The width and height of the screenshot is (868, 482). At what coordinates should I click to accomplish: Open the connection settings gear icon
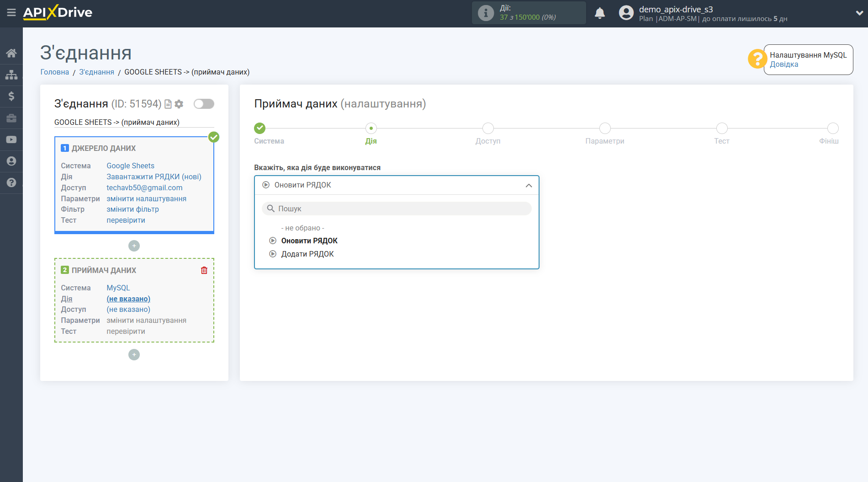point(179,104)
